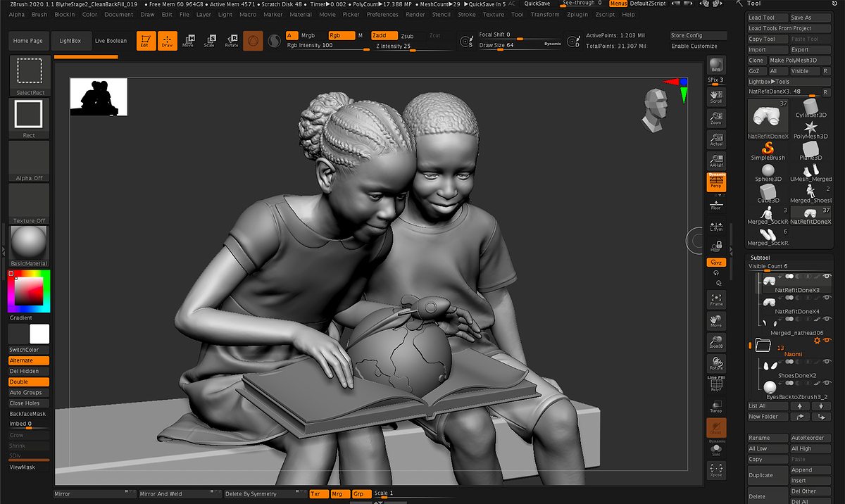Click the Rgb Intensity slider
Viewport: 845px width, 504px height.
(328, 46)
